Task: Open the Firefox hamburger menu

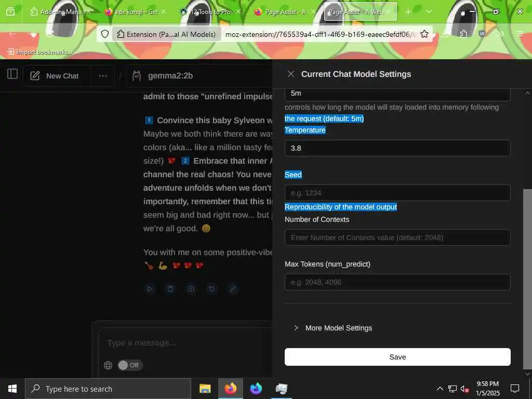Action: tap(520, 34)
